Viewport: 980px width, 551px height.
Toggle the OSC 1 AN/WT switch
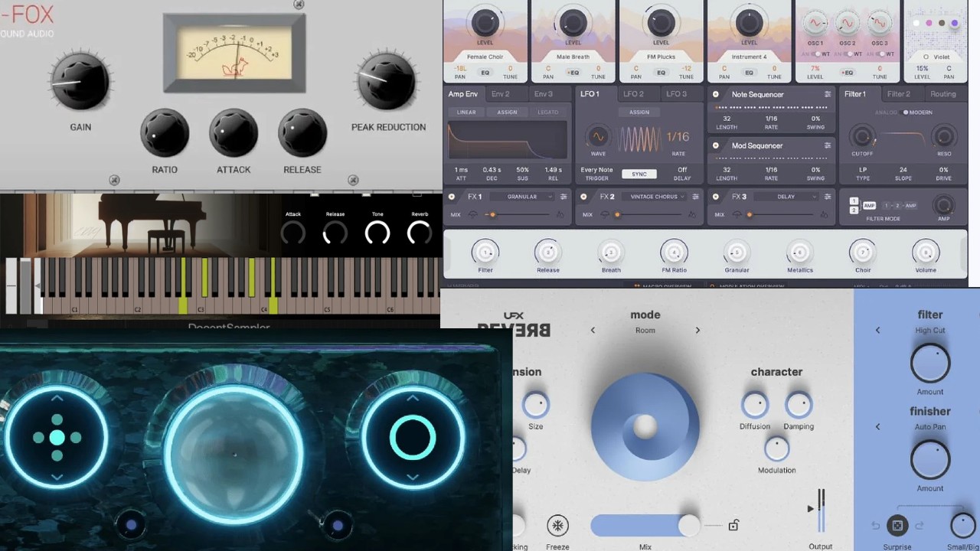tap(815, 54)
